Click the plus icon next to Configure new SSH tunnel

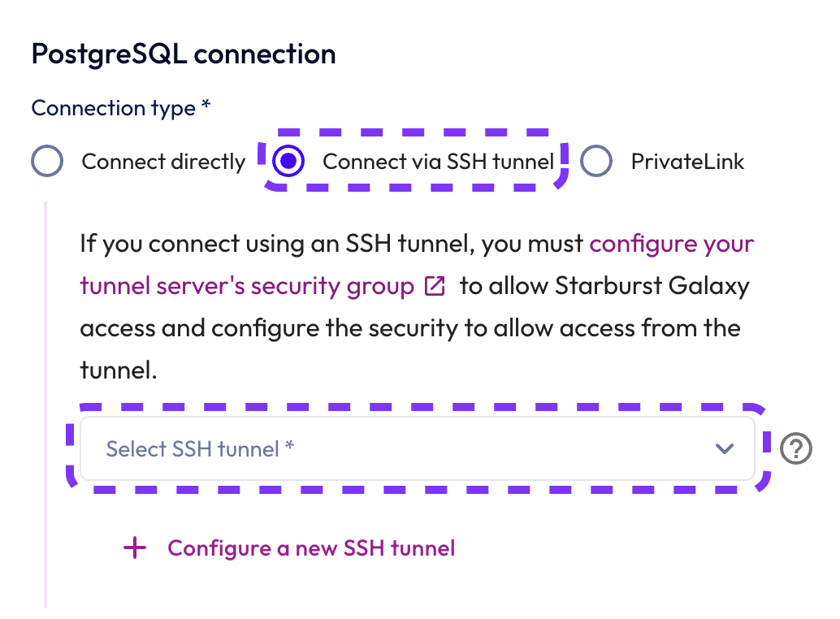[134, 548]
